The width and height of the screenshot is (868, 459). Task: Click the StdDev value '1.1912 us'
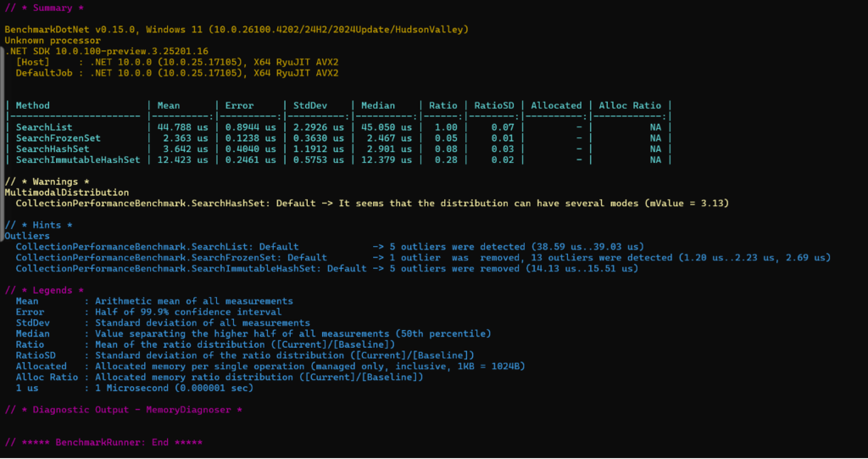tap(319, 148)
